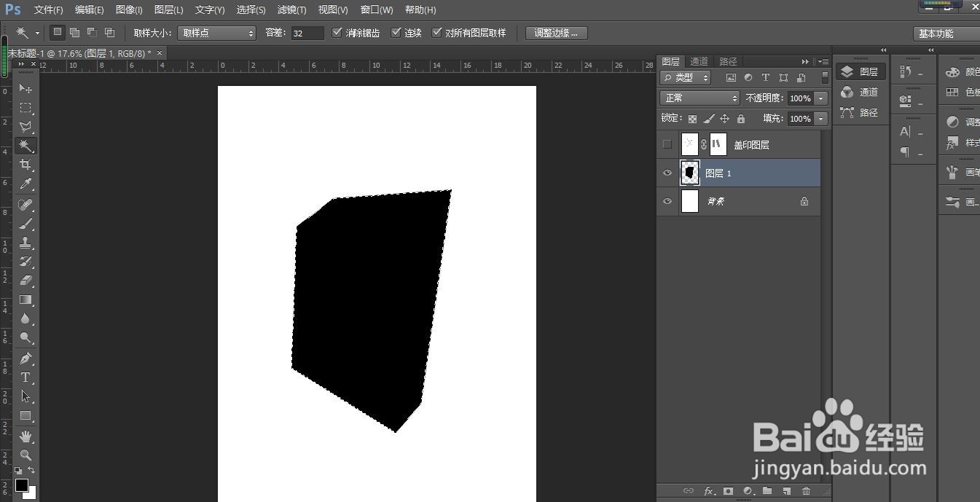Select the Hand tool

(x=26, y=436)
